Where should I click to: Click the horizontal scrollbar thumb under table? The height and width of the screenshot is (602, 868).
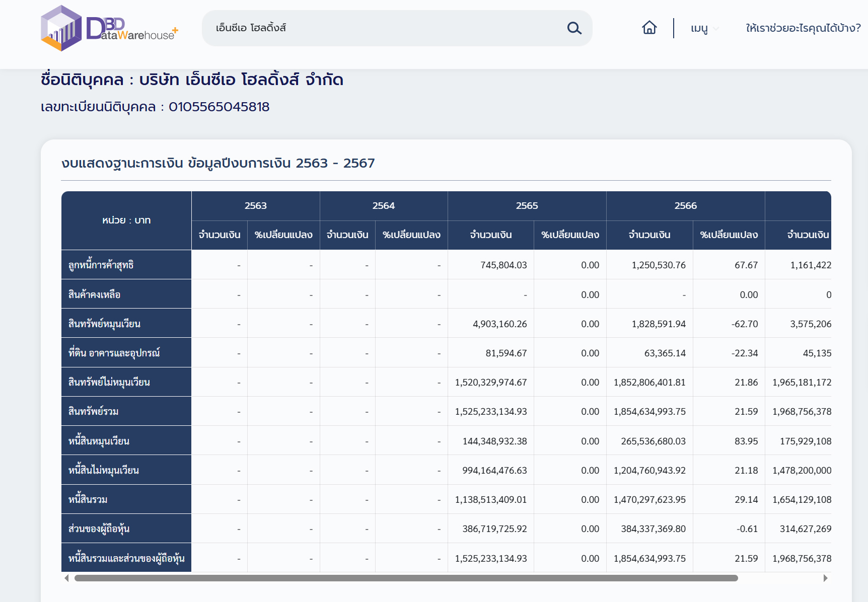(x=406, y=578)
